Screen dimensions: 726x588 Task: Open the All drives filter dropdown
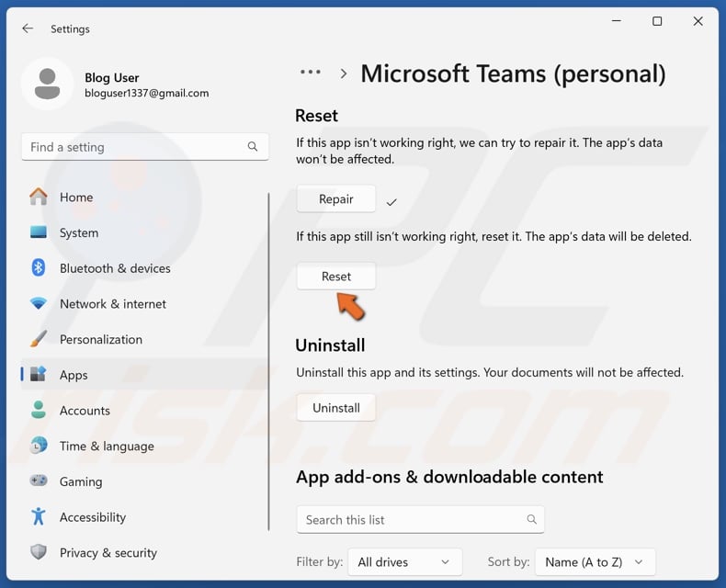click(x=404, y=562)
